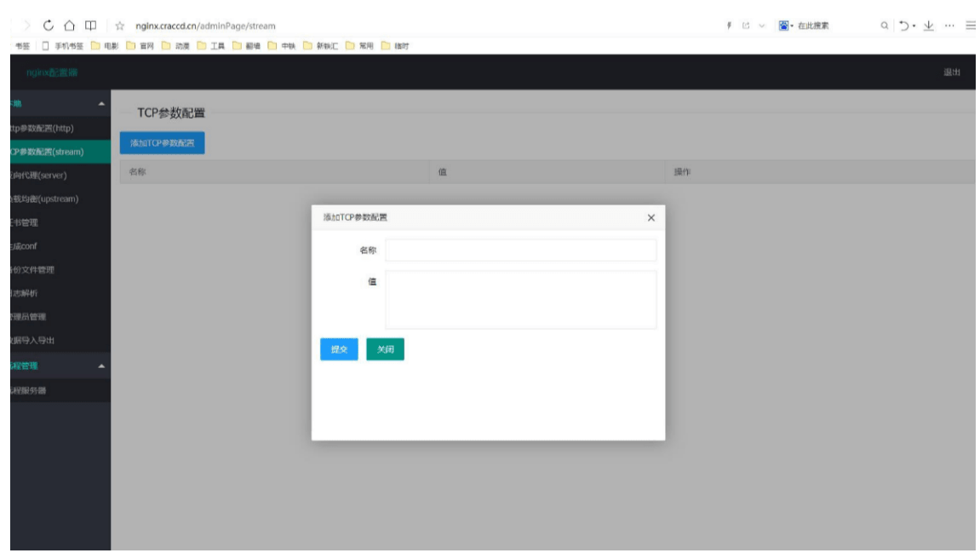980x553 pixels.
Task: Open 管理员管理 sidebar item
Action: point(60,316)
